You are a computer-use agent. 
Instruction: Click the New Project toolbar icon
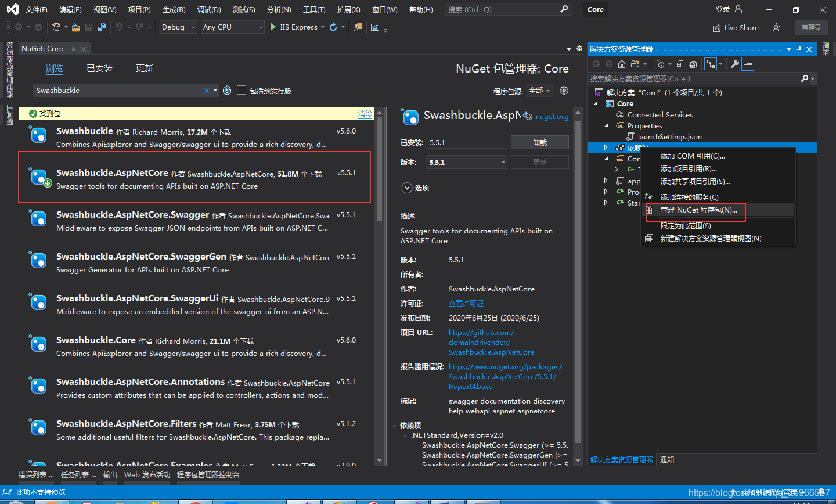click(x=56, y=27)
